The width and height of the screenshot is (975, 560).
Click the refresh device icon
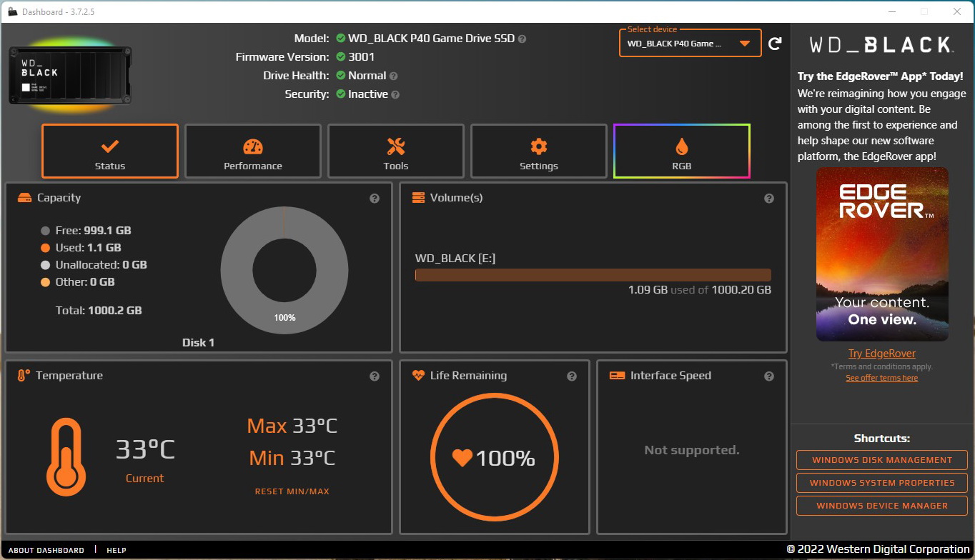775,43
